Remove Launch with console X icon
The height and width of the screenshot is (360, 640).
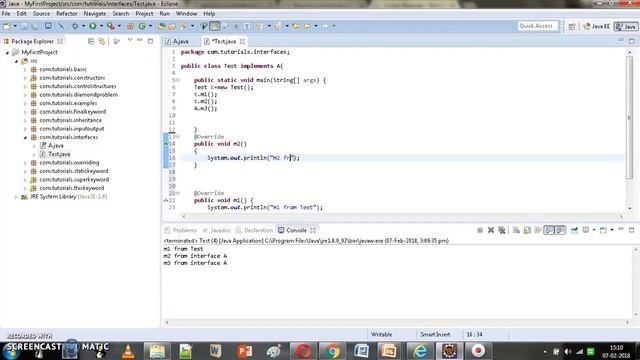(491, 230)
